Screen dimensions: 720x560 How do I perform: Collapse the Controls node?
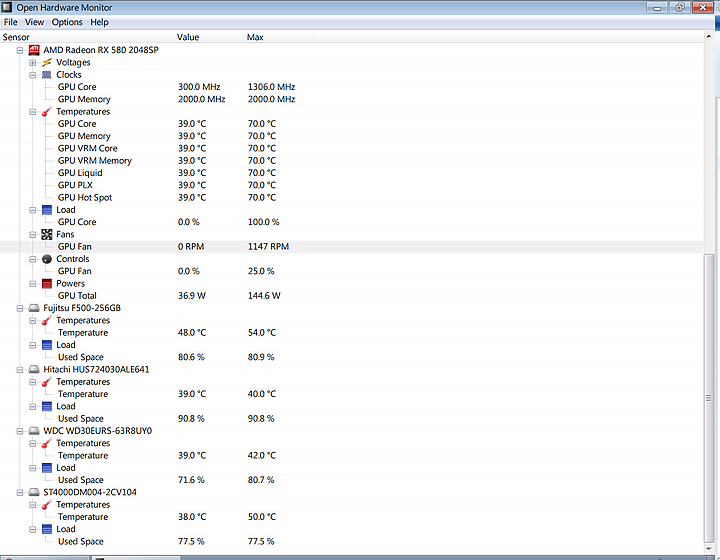32,259
